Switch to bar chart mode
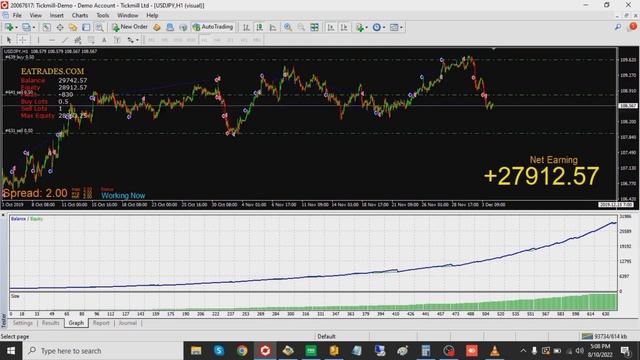 246,27
